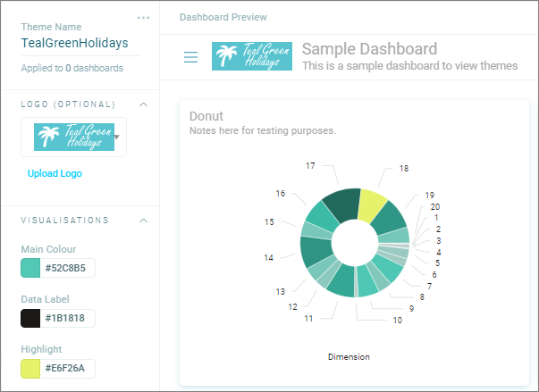Screen dimensions: 539x392
Task: Collapse the Visualisations section
Action: [143, 221]
